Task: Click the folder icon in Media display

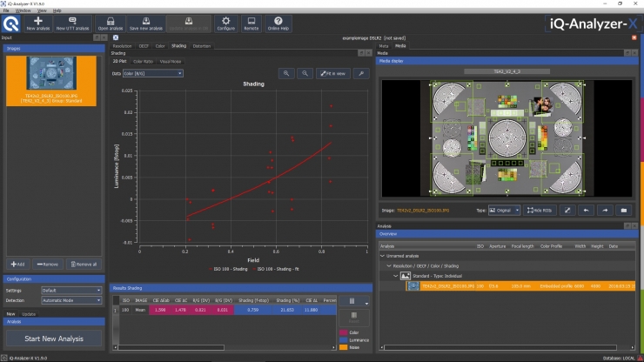Action: pyautogui.click(x=624, y=211)
